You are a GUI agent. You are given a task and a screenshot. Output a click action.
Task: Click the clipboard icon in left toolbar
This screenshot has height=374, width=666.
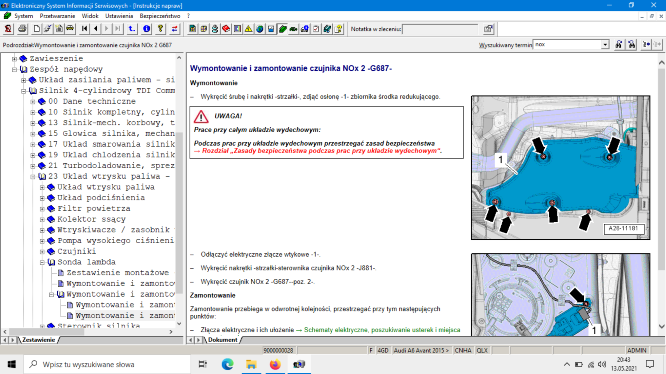click(x=59, y=29)
